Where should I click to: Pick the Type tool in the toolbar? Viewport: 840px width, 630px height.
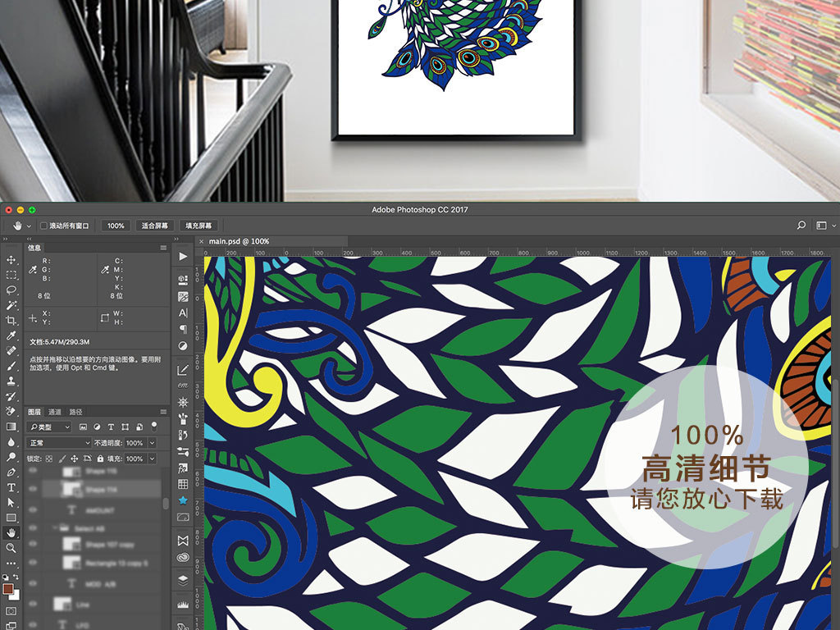pos(11,487)
